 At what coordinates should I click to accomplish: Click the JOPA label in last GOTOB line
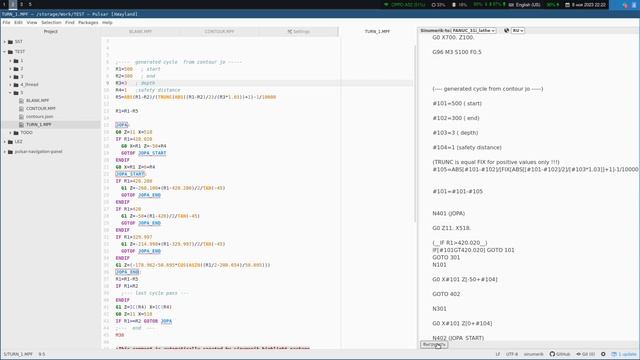(x=166, y=321)
